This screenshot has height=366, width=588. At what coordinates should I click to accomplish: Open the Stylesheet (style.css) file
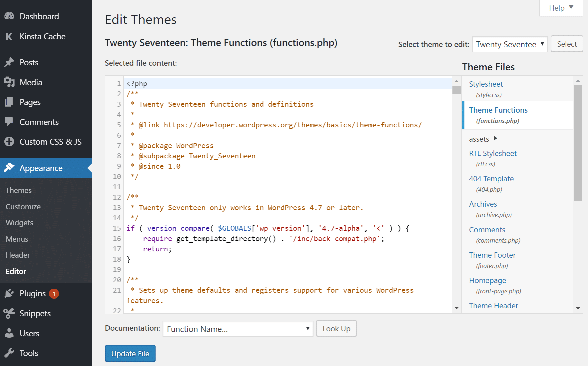486,84
